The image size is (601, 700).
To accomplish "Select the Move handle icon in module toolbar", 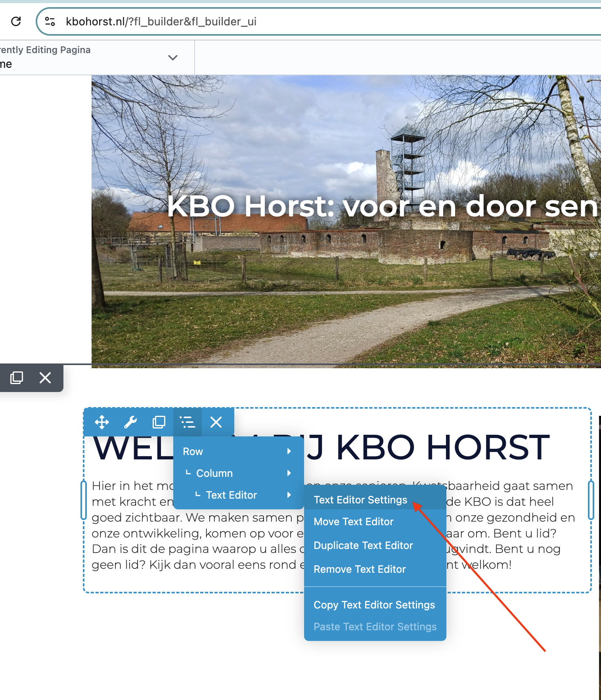I will (102, 422).
